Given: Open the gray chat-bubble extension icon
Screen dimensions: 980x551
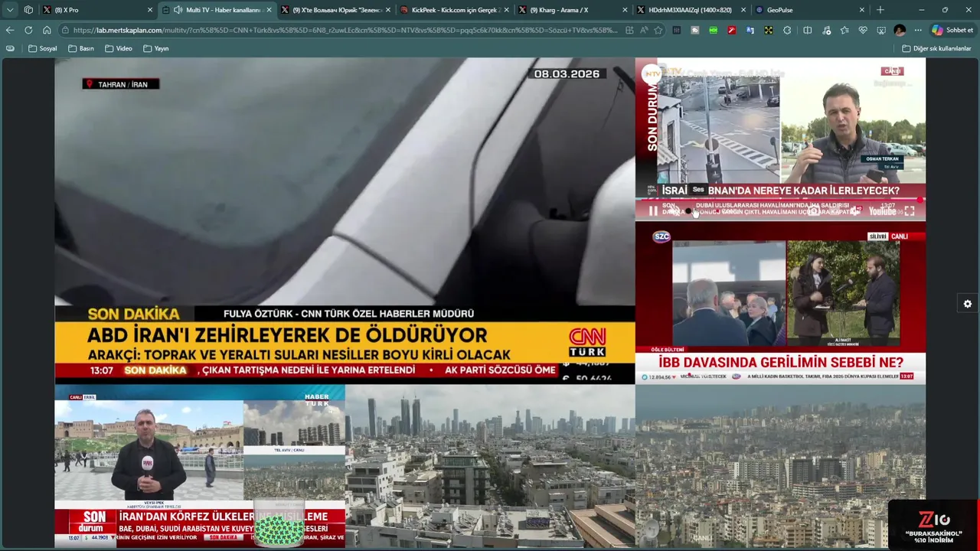Looking at the screenshot, I should [695, 30].
